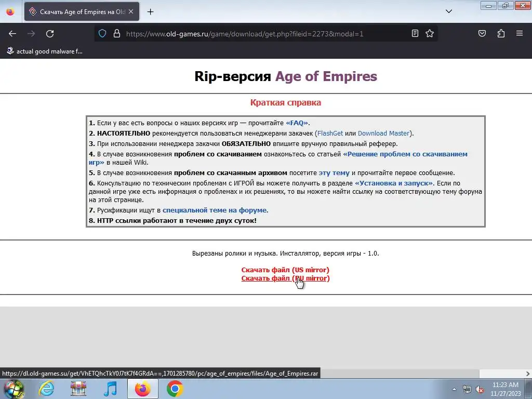
Task: Bookmark this page with the star icon
Action: [x=430, y=33]
